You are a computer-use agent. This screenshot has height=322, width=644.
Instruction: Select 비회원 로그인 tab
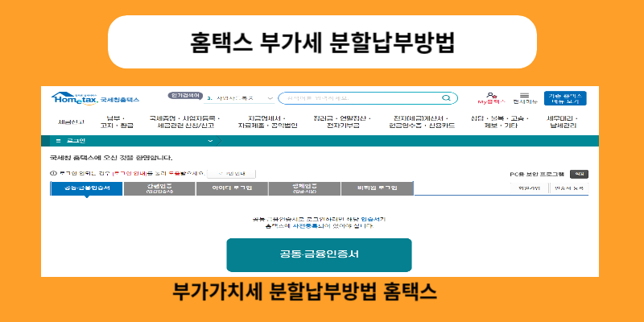tap(377, 188)
